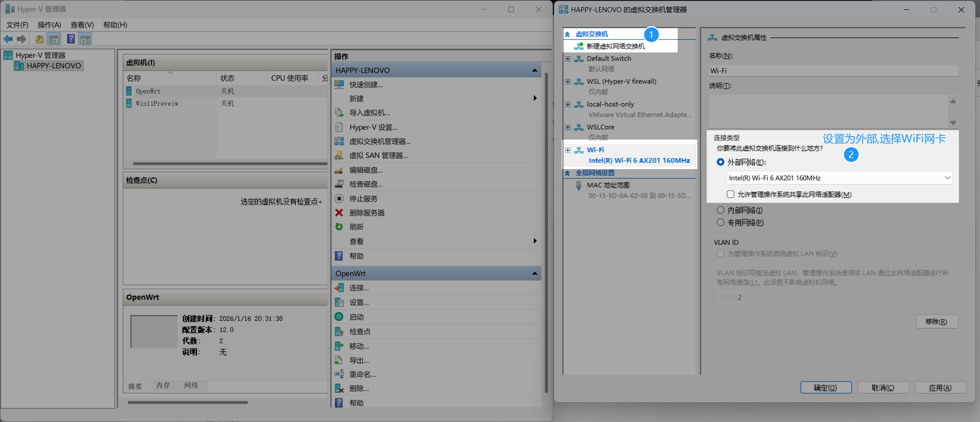Select Internal network (内部网络) radio button

pyautogui.click(x=721, y=210)
